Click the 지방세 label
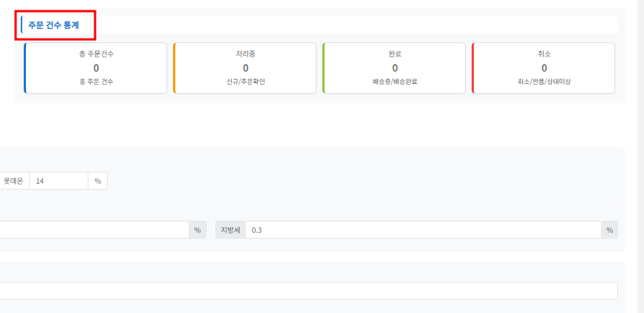 pos(230,230)
